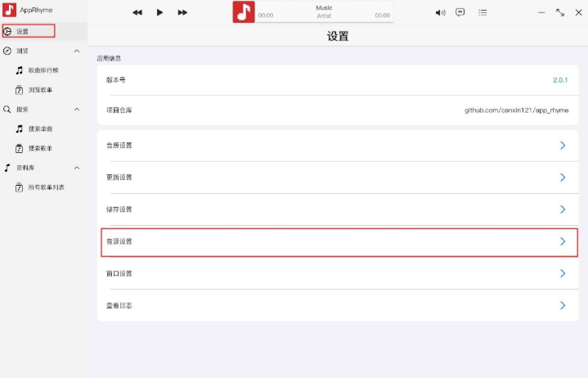Viewport: 588px width, 378px height.
Task: Open 窗口设置 via its arrow
Action: pyautogui.click(x=563, y=273)
